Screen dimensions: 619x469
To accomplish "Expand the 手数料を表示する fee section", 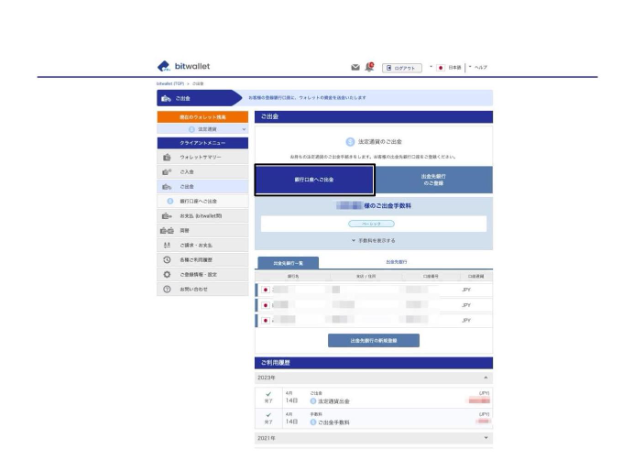I will pyautogui.click(x=373, y=240).
